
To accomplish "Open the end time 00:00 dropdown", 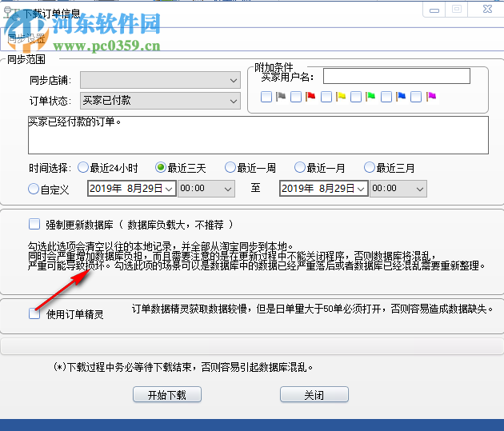I will 398,189.
